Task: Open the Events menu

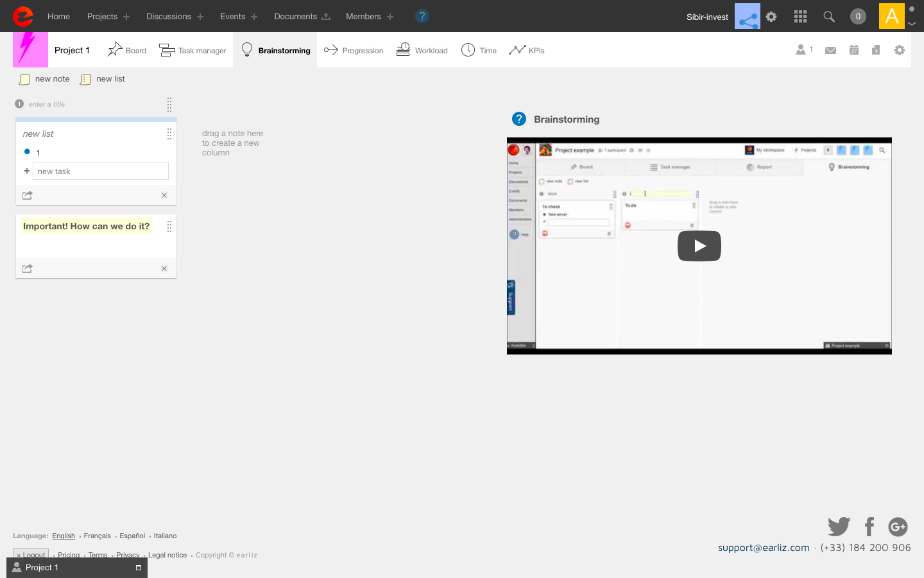Action: click(232, 17)
